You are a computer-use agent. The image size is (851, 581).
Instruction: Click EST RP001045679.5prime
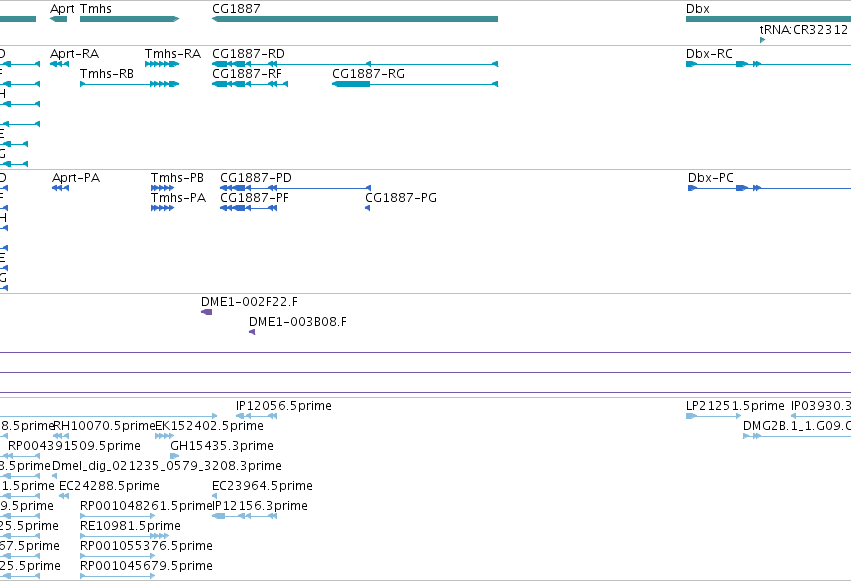coord(146,566)
